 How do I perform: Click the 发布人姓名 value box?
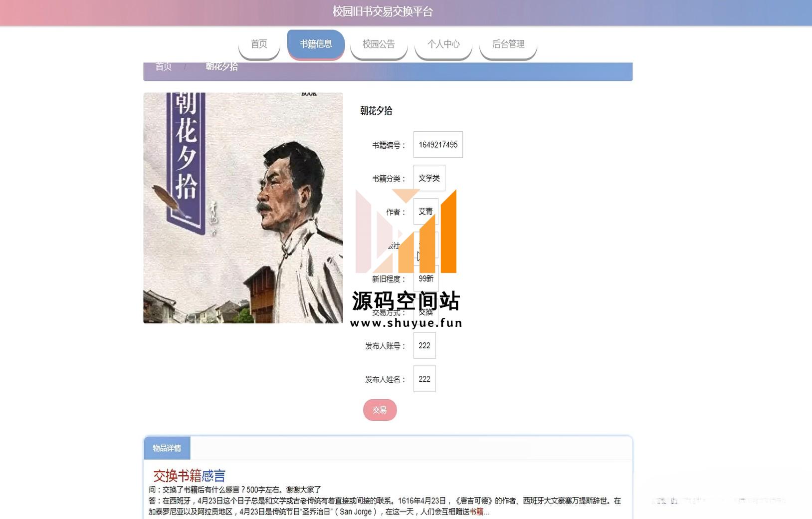click(x=424, y=379)
